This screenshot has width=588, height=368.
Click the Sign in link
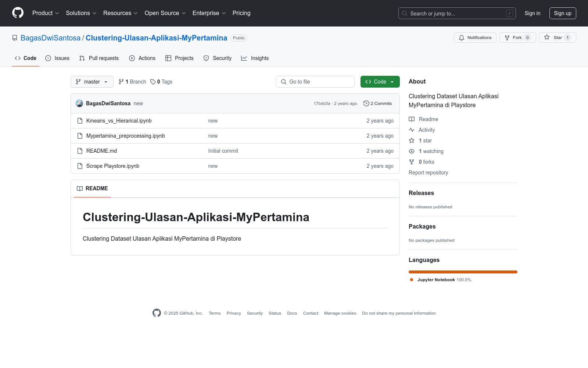533,13
